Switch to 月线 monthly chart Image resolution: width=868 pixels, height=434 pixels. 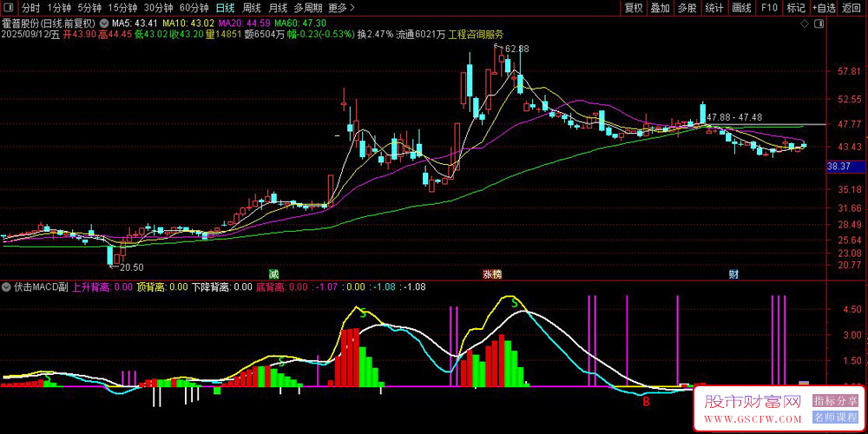278,8
